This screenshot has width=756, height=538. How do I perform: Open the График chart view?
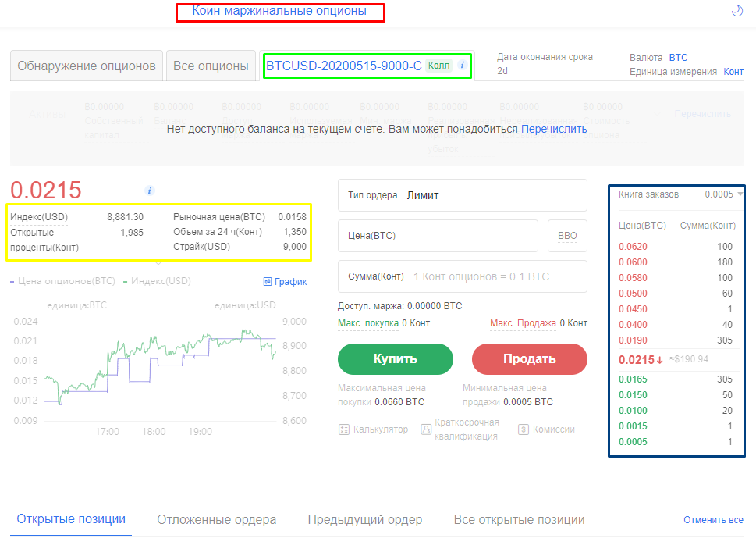(x=286, y=282)
